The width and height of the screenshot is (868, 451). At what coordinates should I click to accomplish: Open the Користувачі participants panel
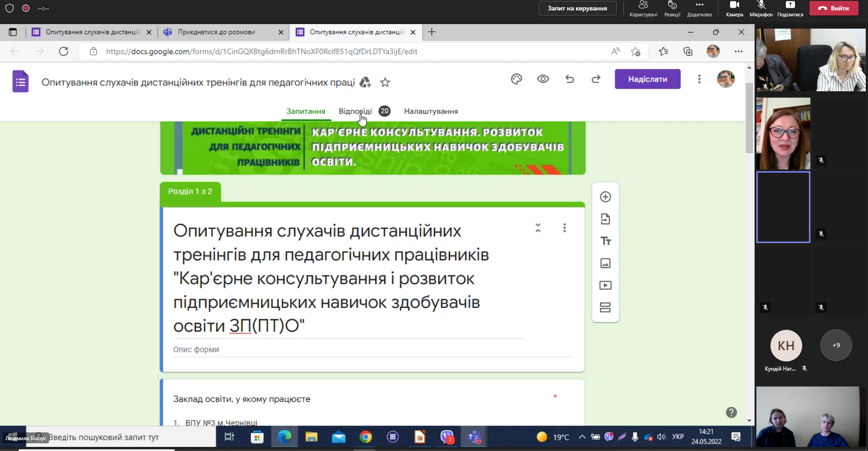[x=643, y=9]
